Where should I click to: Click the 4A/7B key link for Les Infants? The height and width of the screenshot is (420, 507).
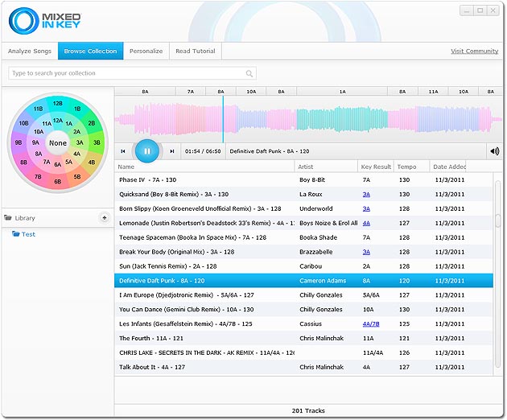point(371,324)
